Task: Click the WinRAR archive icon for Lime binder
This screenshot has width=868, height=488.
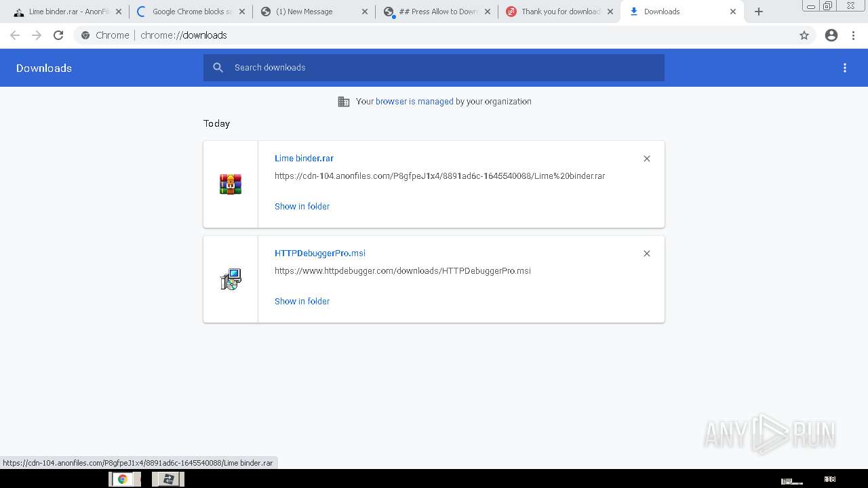Action: tap(231, 184)
